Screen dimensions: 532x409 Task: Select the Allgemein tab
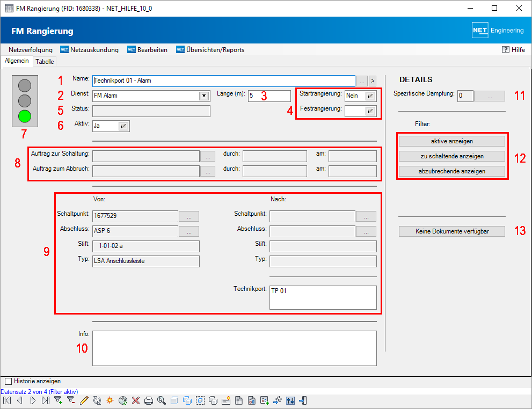click(17, 61)
